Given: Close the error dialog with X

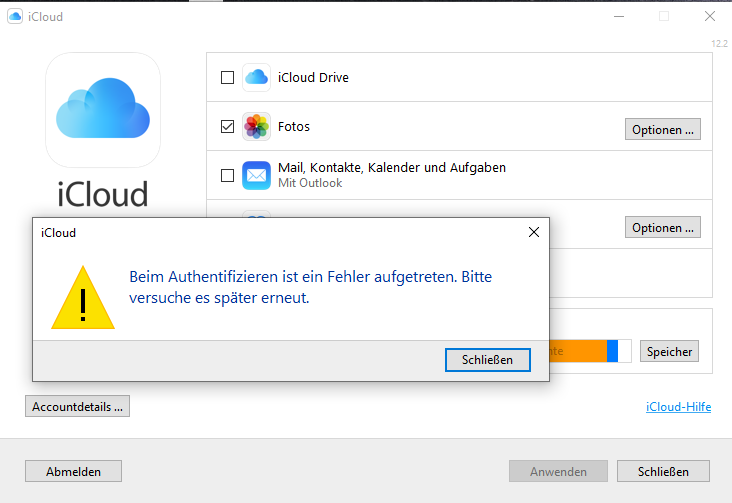Looking at the screenshot, I should [534, 232].
